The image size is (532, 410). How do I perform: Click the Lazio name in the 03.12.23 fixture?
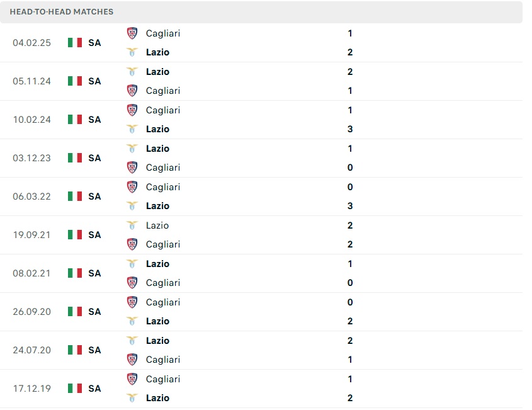point(157,149)
